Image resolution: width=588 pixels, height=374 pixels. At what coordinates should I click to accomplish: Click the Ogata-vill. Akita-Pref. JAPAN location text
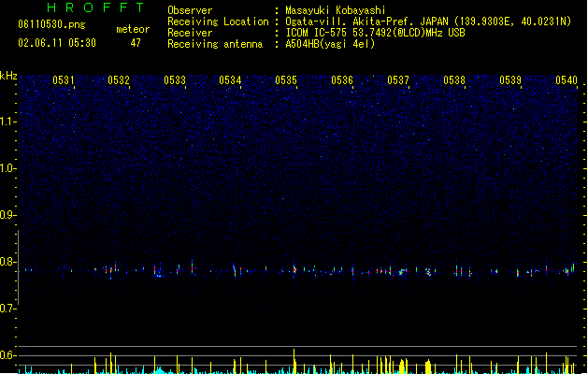(428, 22)
